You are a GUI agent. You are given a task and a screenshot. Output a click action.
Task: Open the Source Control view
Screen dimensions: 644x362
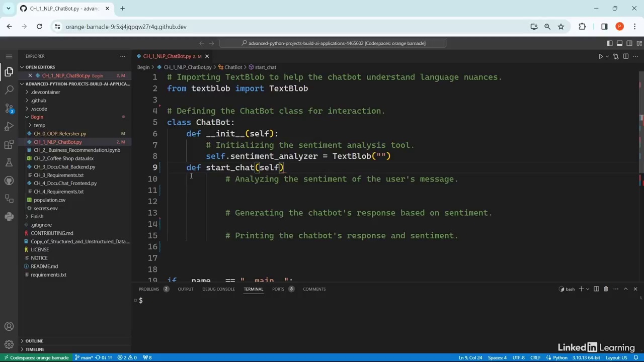[x=9, y=108]
